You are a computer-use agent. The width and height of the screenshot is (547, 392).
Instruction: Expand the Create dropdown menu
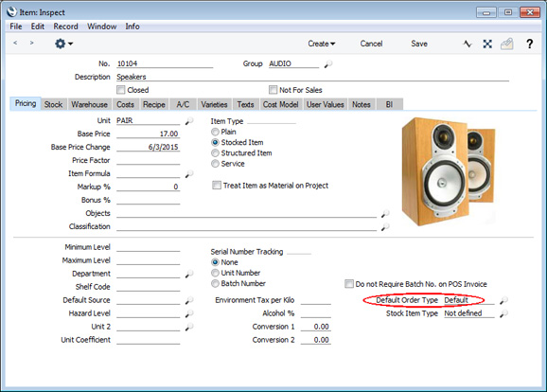pyautogui.click(x=322, y=44)
